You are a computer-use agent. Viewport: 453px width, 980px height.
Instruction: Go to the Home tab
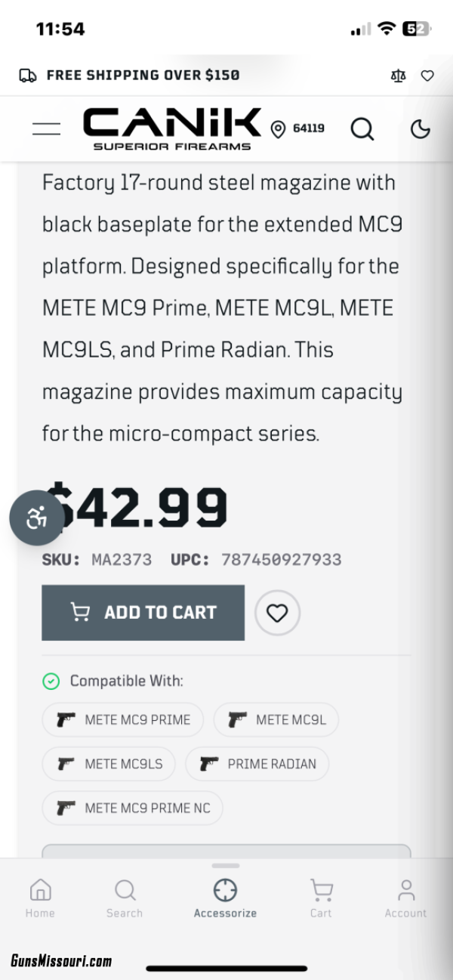point(40,898)
